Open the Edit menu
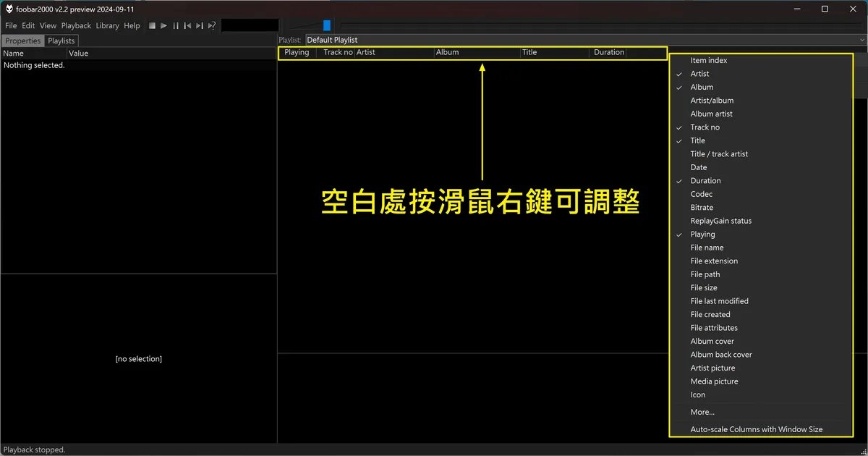Screen dimensions: 868x456 28,25
